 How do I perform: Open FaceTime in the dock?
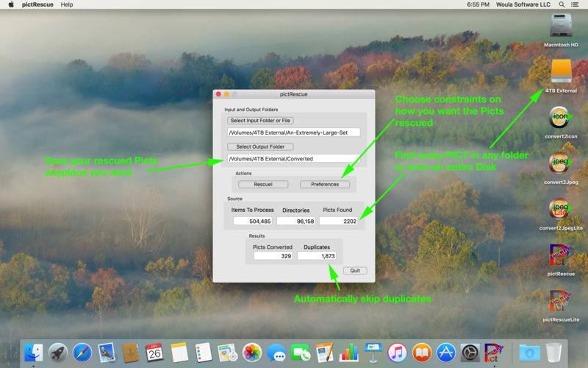pos(301,353)
